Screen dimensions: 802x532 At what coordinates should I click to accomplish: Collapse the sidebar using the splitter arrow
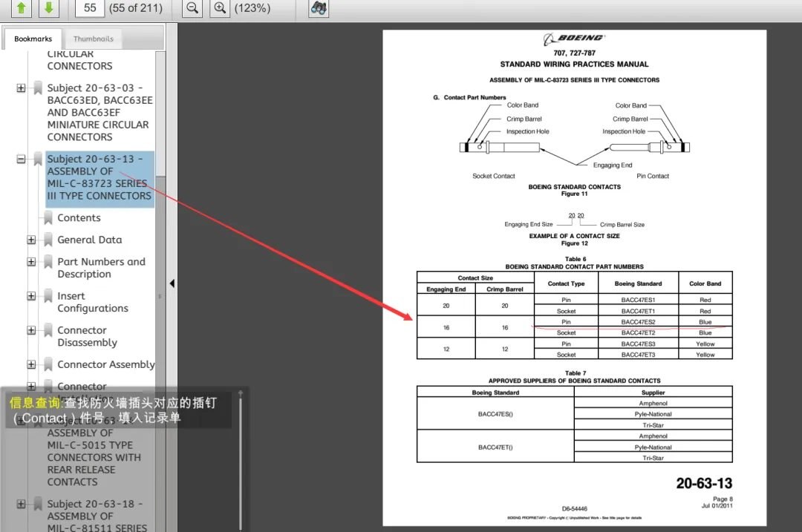coord(172,283)
